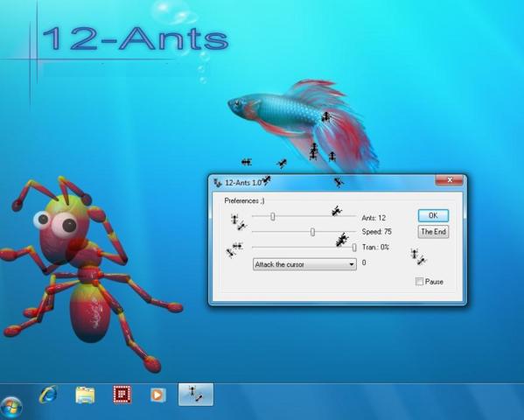
Task: Select the 12-Ants taskbar button
Action: point(196,395)
